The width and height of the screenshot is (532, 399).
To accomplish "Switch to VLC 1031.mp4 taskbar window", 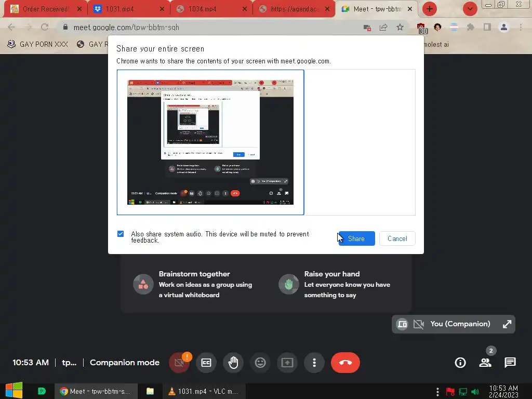I will [204, 391].
